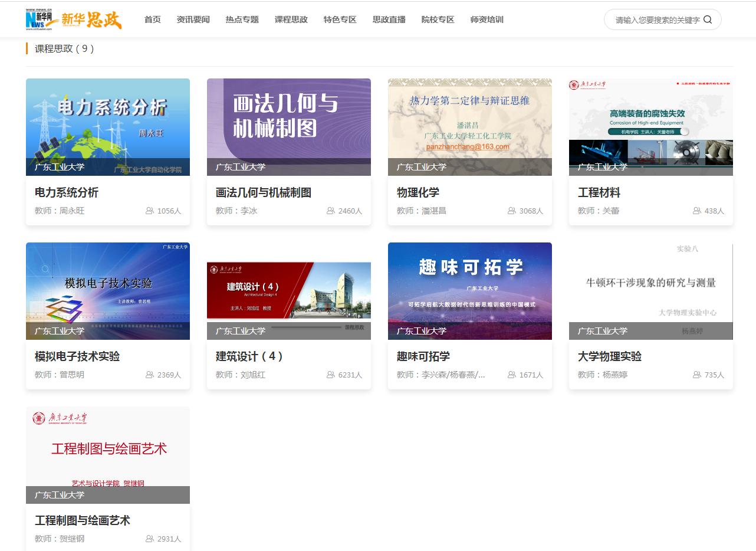756x551 pixels.
Task: Switch to the 思政直播 section
Action: point(389,19)
